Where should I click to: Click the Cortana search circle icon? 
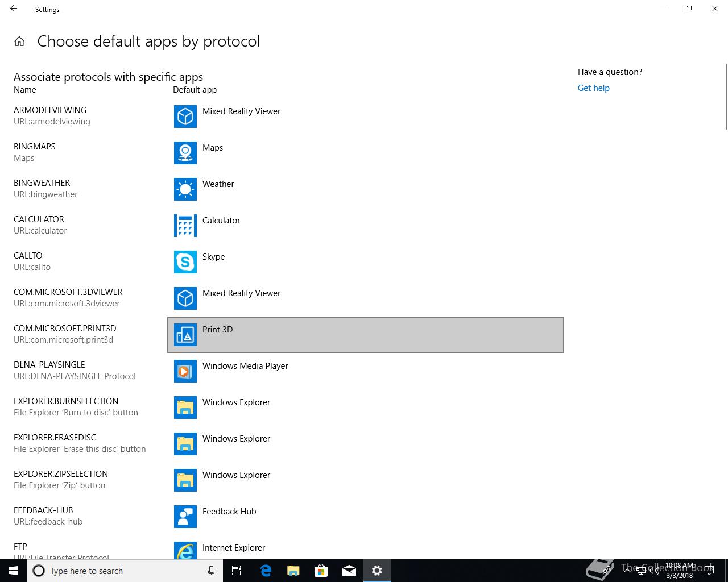(39, 571)
